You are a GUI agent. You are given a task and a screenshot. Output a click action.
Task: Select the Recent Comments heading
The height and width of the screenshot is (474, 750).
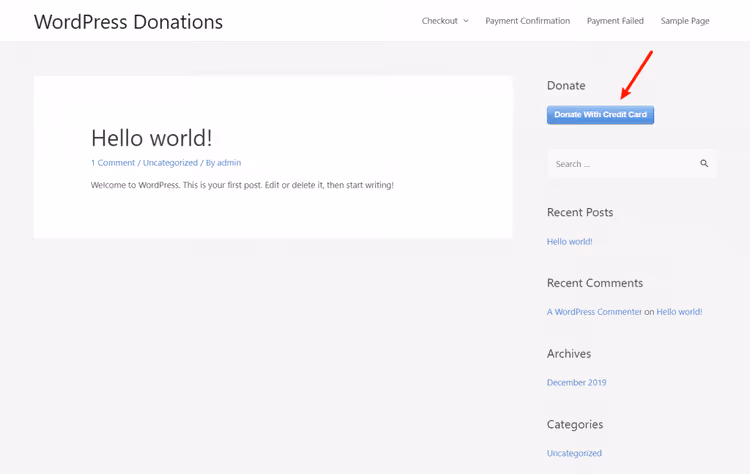pyautogui.click(x=595, y=283)
